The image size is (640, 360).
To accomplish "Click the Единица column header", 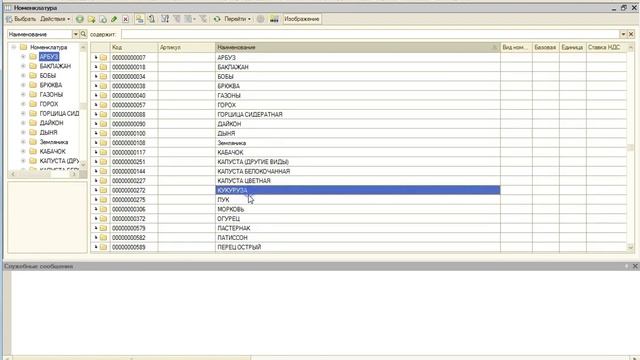I will [x=572, y=47].
